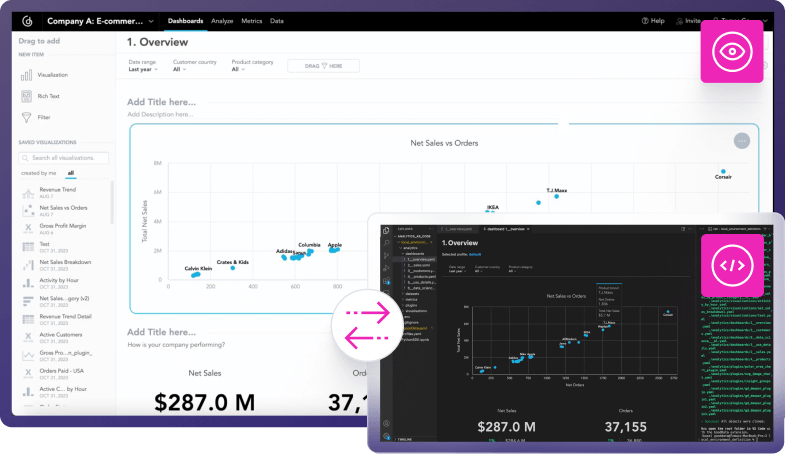Show visualizations created by me

39,173
